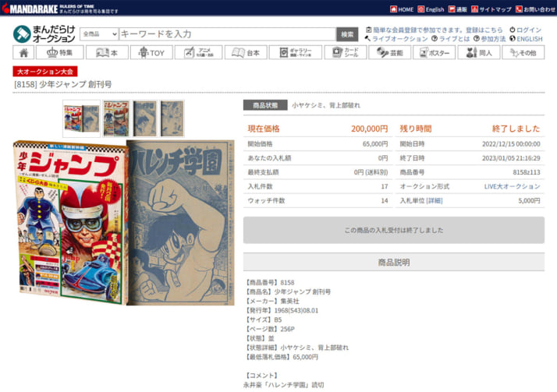Click the ログイン login link
Image resolution: width=557 pixels, height=392 pixels.
pyautogui.click(x=526, y=30)
